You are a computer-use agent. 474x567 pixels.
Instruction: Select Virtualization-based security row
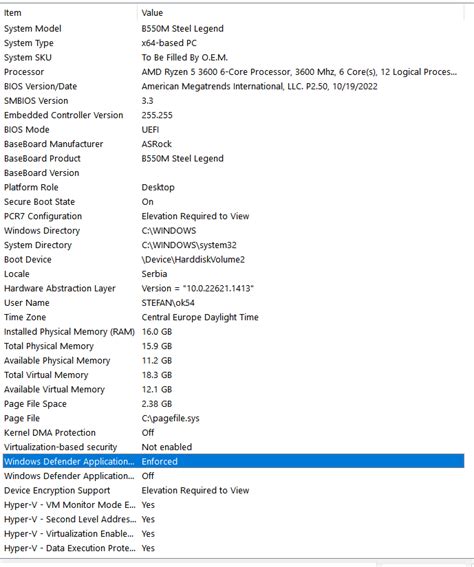point(233,447)
